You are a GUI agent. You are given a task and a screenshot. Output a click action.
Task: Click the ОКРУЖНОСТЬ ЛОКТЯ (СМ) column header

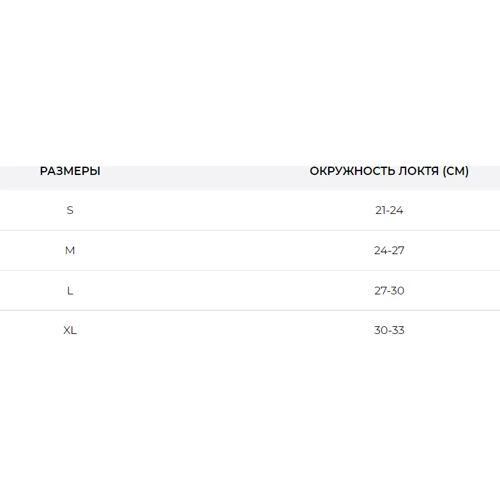click(389, 171)
